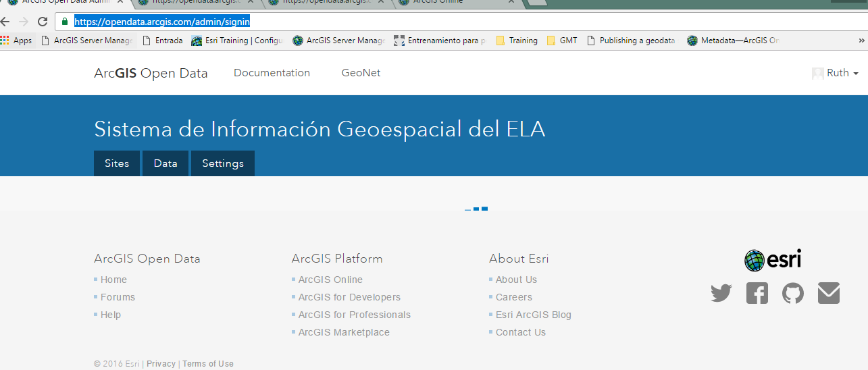868x370 pixels.
Task: Open the ArcGIS for Developers link
Action: coord(349,297)
